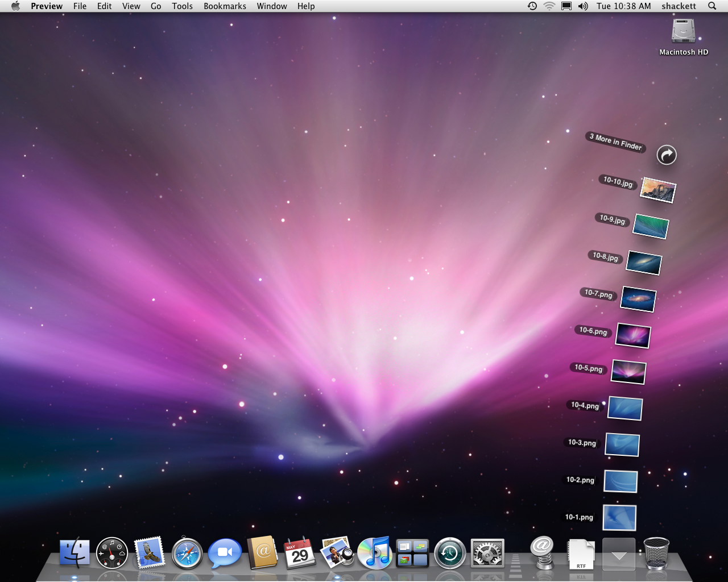Launch Safari from the Dock
This screenshot has width=728, height=582.
pos(187,553)
